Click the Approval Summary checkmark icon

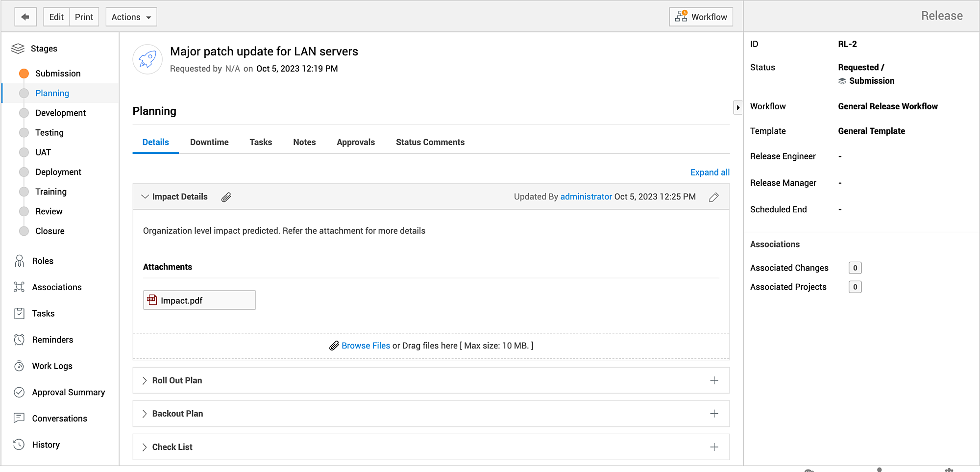[x=19, y=392]
